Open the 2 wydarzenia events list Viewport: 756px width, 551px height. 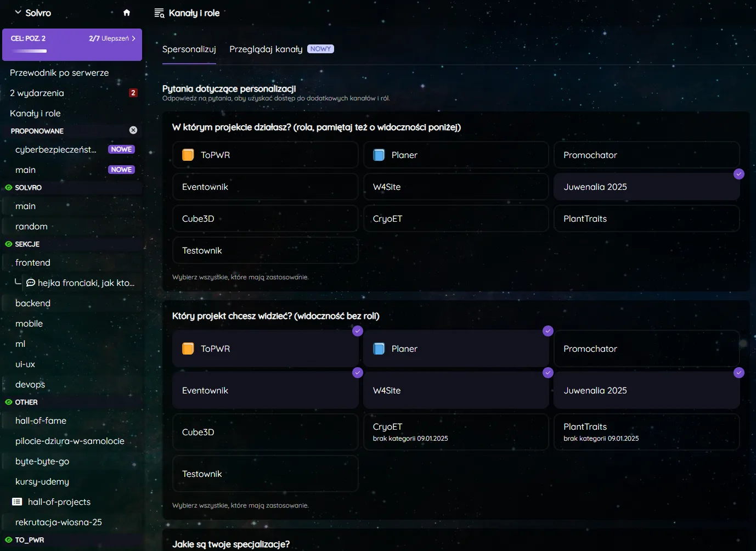pyautogui.click(x=37, y=93)
